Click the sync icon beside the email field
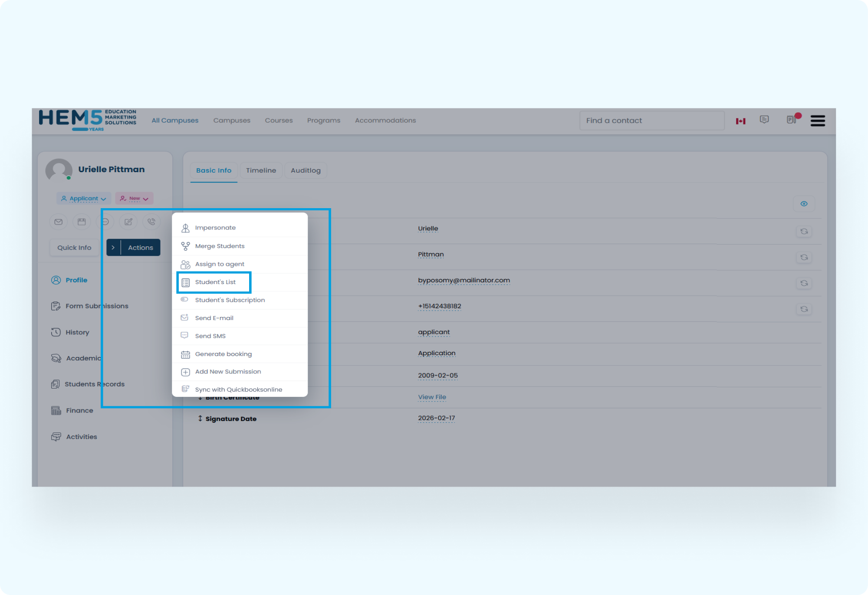The height and width of the screenshot is (595, 868). (804, 283)
